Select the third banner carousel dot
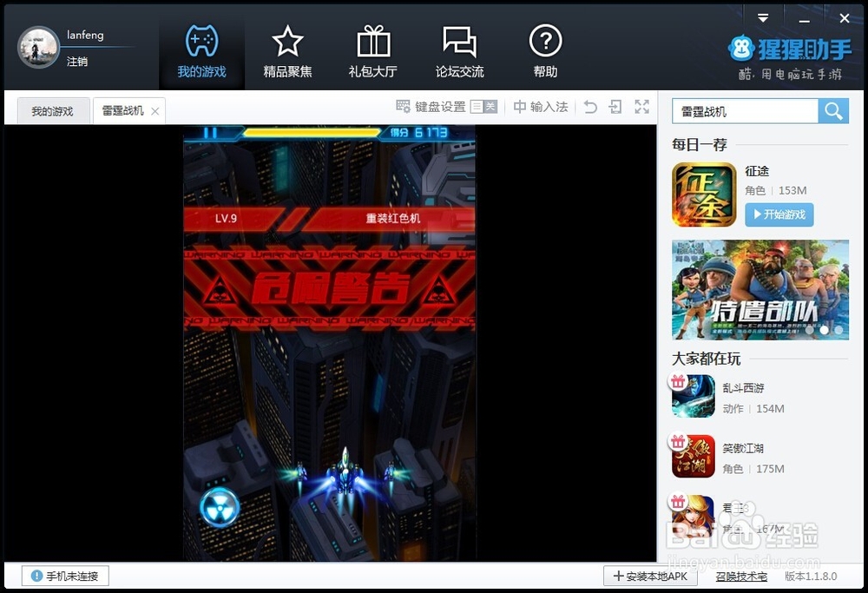 pyautogui.click(x=838, y=330)
